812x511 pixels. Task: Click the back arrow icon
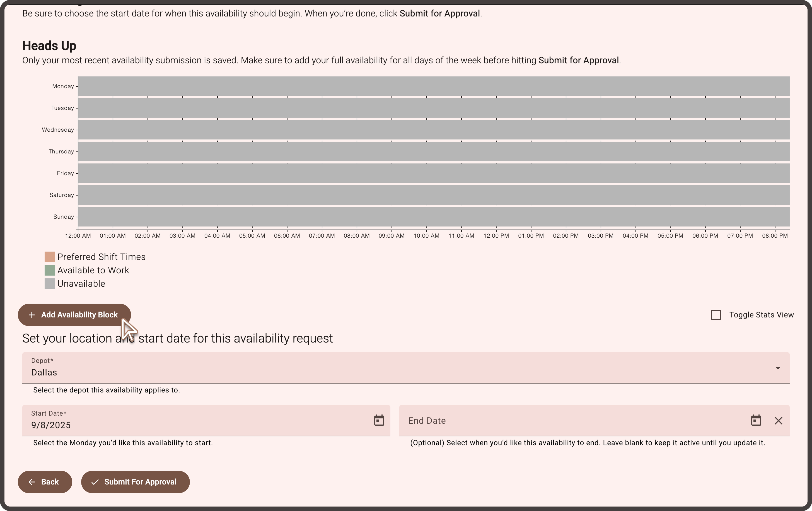click(x=32, y=482)
